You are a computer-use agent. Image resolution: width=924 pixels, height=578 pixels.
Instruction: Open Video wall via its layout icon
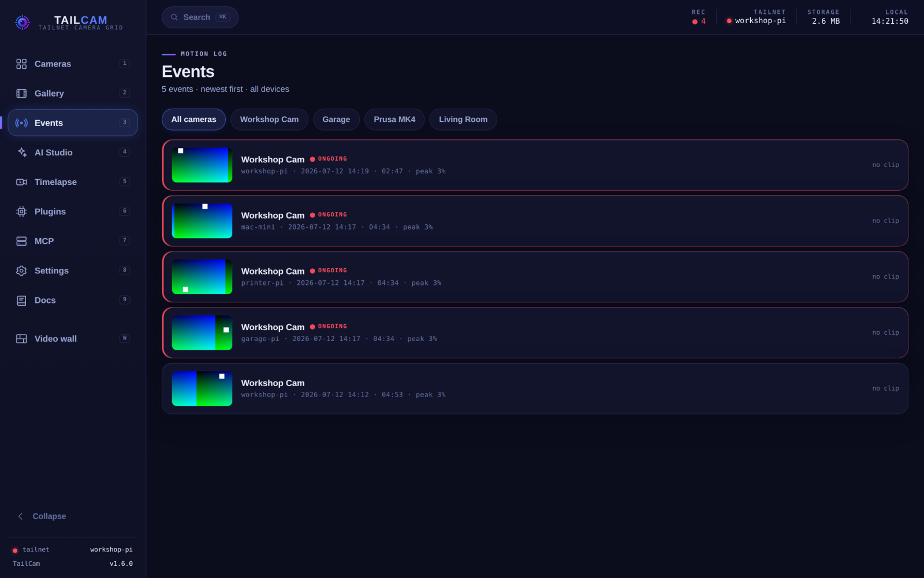tap(21, 339)
